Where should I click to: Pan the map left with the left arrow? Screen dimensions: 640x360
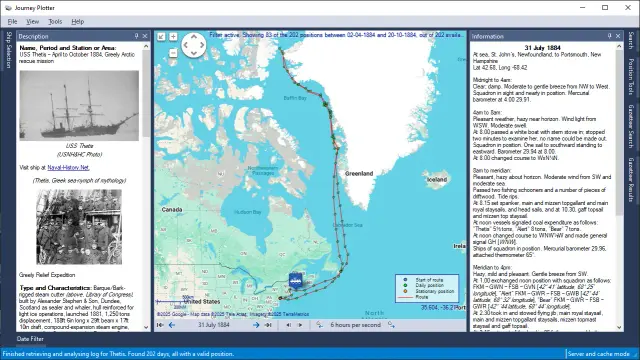[x=186, y=45]
